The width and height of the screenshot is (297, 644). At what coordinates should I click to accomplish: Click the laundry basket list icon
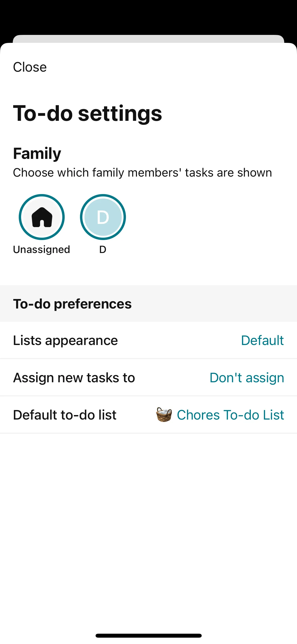[x=164, y=415]
